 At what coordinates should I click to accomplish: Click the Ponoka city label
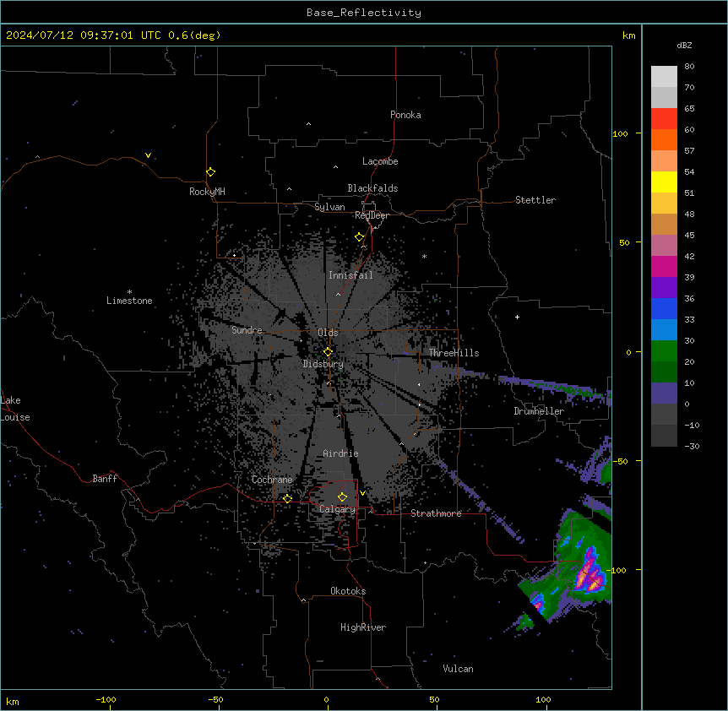[x=405, y=115]
